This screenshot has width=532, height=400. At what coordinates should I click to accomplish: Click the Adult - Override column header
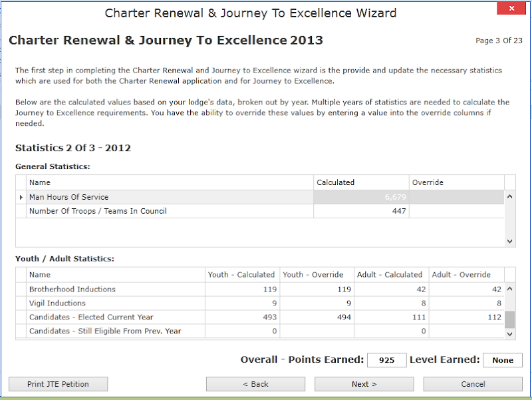pyautogui.click(x=467, y=275)
